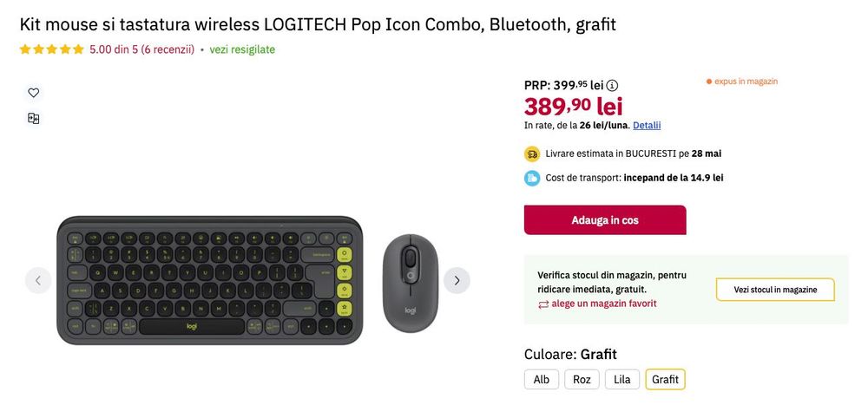Click the keyboard product image
Image resolution: width=868 pixels, height=405 pixels.
click(210, 280)
